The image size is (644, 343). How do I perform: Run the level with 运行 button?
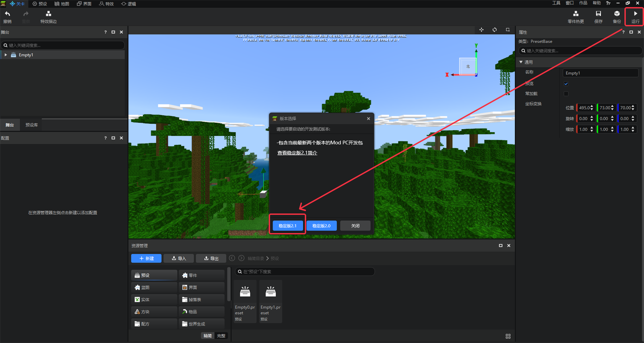635,17
